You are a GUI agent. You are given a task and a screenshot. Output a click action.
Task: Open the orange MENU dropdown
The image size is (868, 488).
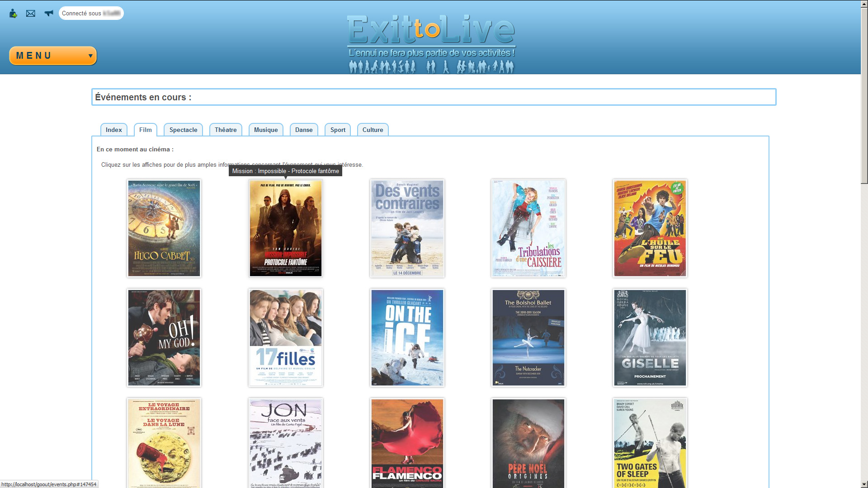click(53, 56)
